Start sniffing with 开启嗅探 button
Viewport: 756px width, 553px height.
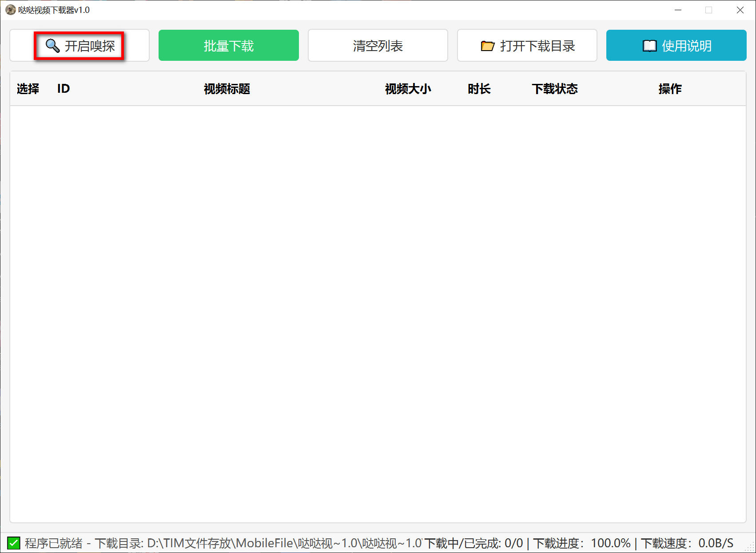pyautogui.click(x=80, y=45)
